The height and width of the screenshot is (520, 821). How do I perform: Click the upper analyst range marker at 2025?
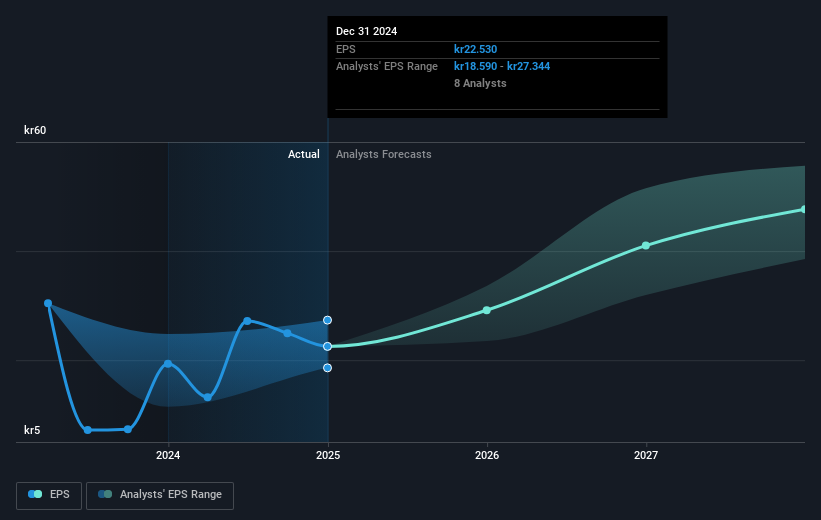tap(327, 320)
